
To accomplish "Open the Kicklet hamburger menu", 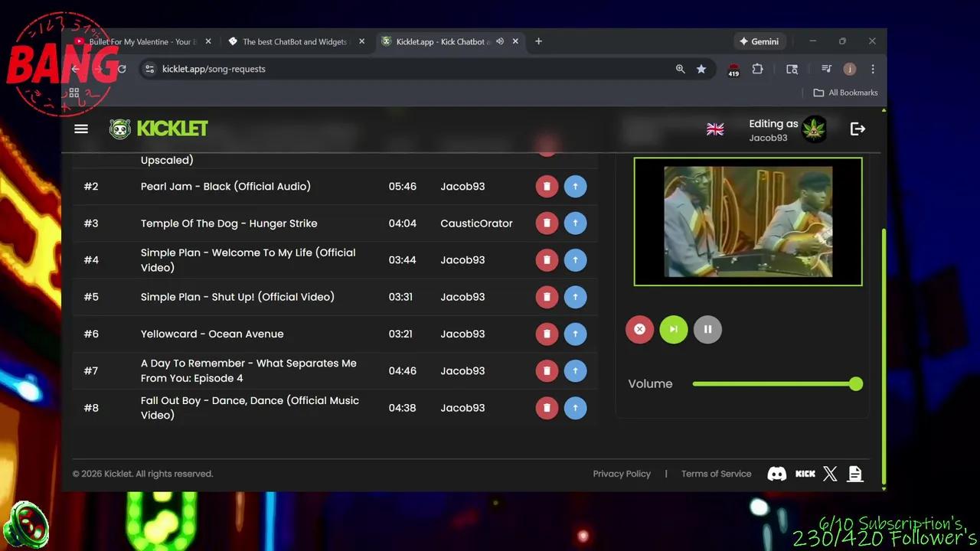I will [x=81, y=129].
